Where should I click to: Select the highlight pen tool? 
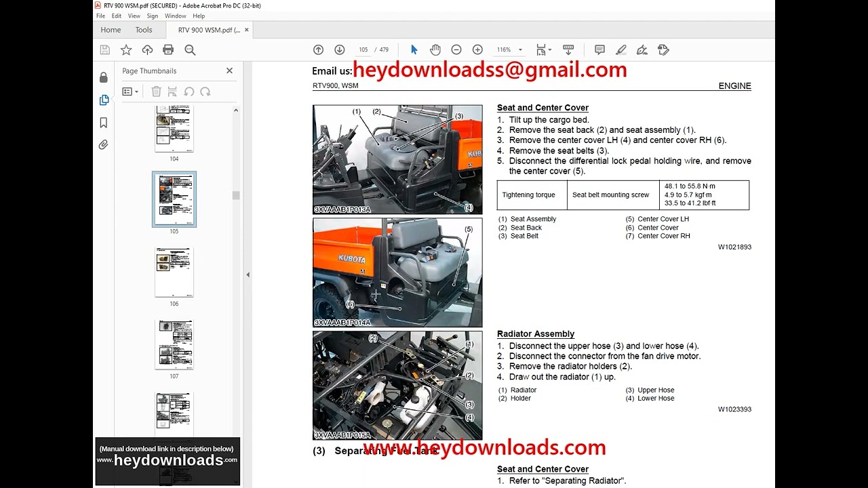pos(620,49)
